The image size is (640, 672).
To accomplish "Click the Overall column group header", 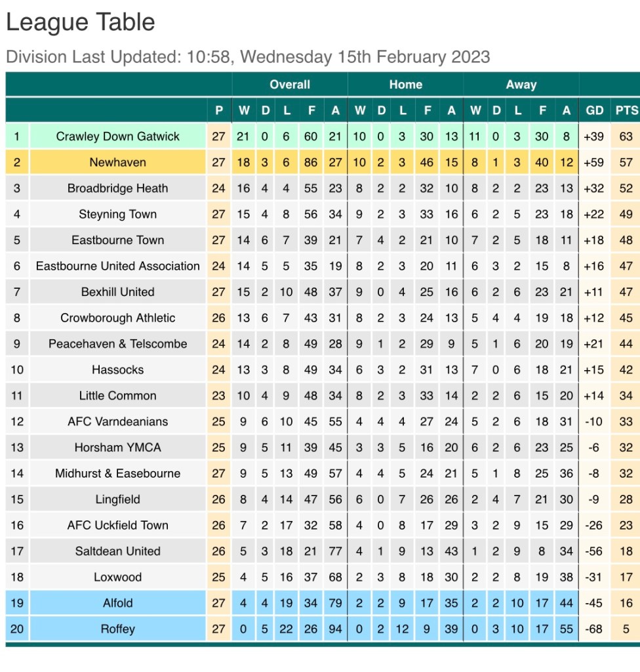I will point(290,85).
